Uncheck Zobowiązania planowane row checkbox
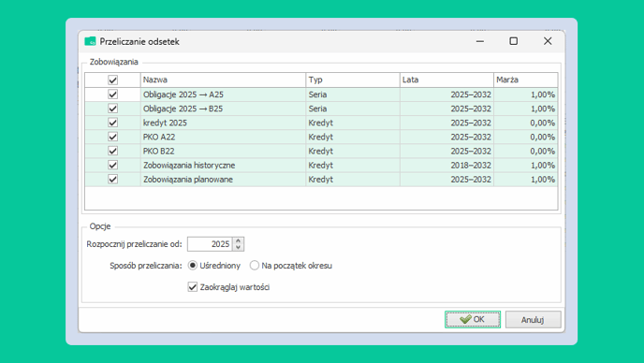 point(112,179)
